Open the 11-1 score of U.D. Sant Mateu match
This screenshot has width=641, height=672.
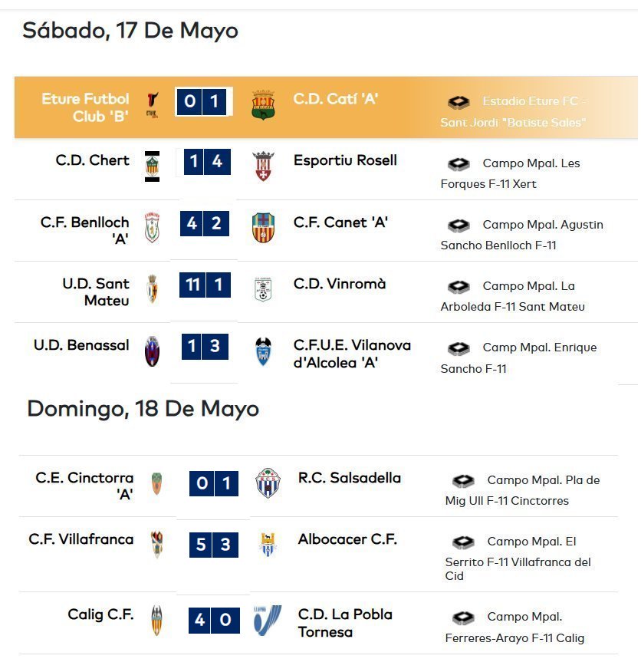pyautogui.click(x=205, y=285)
